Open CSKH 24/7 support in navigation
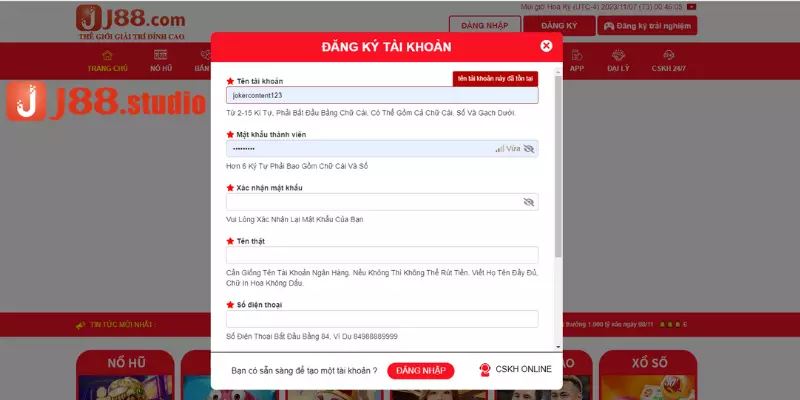The width and height of the screenshot is (800, 400). (x=668, y=61)
